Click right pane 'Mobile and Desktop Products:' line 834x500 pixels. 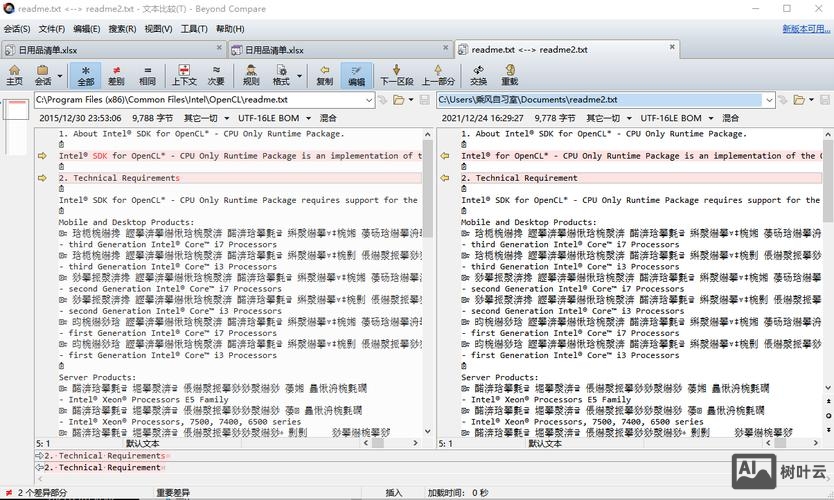[x=529, y=222]
